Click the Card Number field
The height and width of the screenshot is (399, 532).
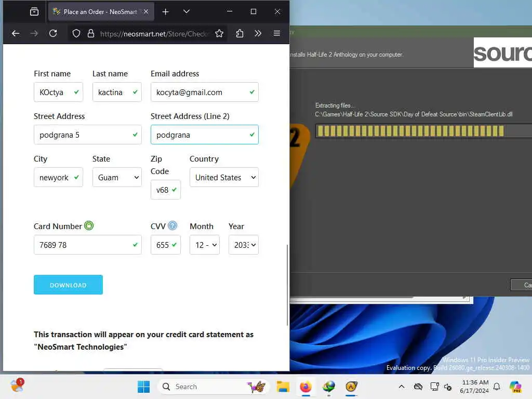coord(87,245)
